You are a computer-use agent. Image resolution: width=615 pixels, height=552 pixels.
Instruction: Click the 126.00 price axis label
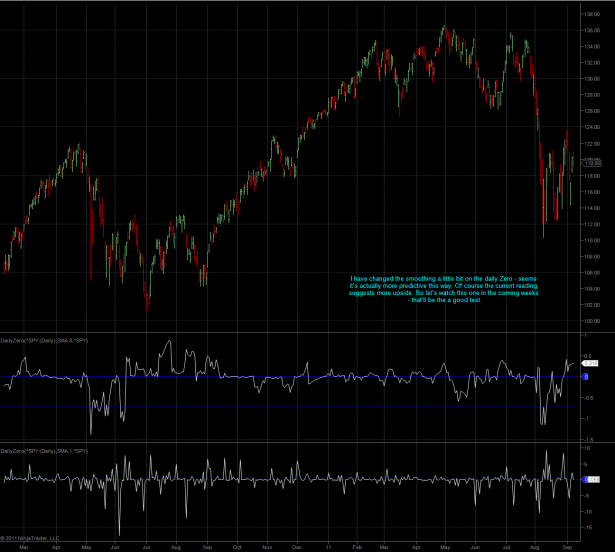click(592, 111)
